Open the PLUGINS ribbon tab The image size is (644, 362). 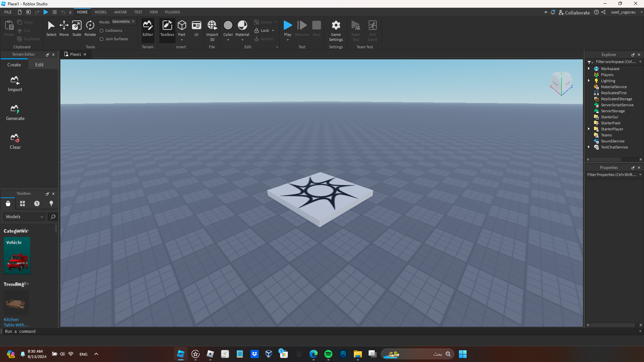[172, 12]
